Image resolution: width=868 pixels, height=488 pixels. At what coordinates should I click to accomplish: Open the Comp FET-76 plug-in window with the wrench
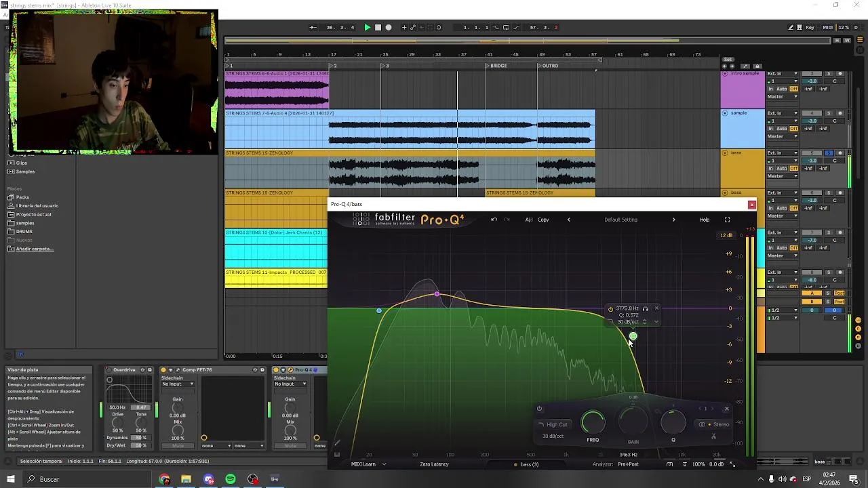click(178, 370)
